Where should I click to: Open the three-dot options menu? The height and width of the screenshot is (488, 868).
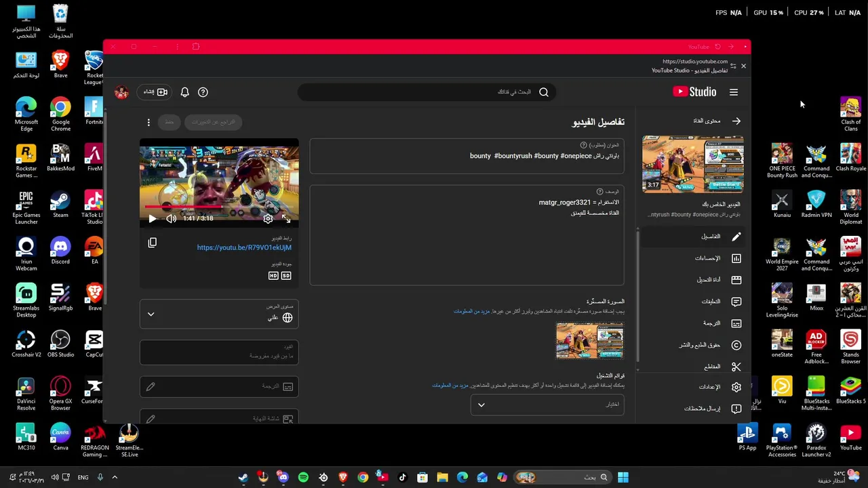149,122
